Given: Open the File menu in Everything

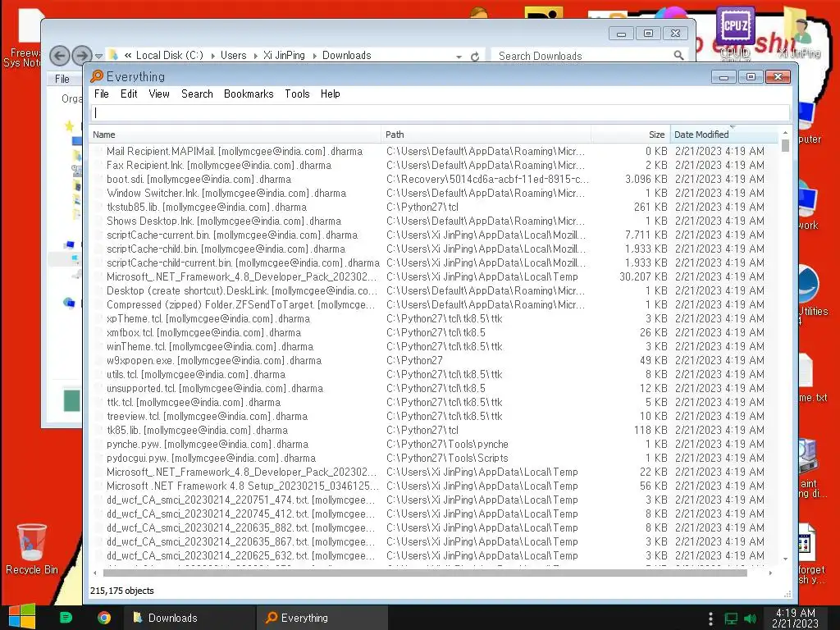Looking at the screenshot, I should click(x=101, y=94).
